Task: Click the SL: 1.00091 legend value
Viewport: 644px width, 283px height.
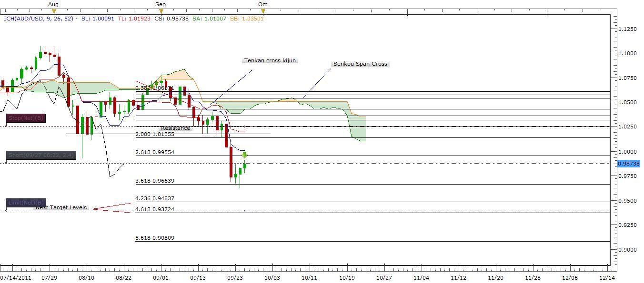Action: 99,18
